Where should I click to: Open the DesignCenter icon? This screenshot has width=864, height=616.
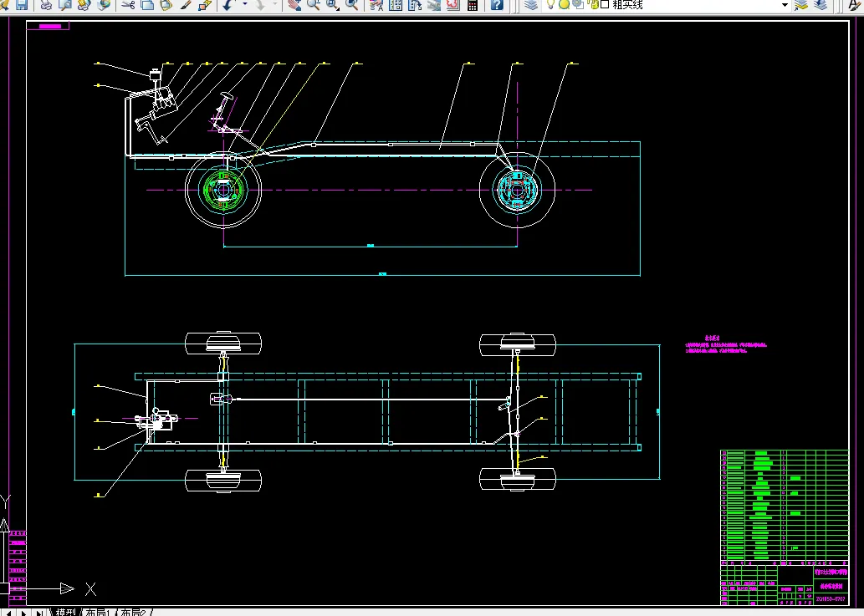click(x=396, y=5)
